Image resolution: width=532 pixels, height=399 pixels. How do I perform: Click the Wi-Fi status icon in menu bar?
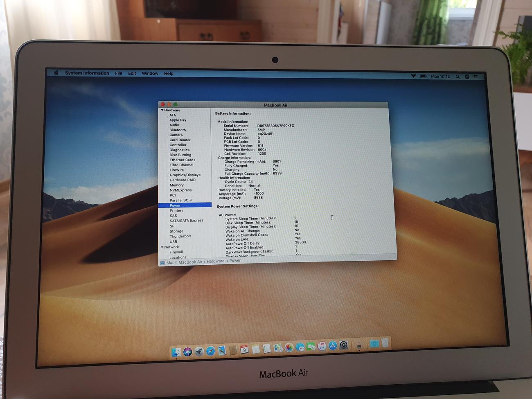tap(413, 76)
